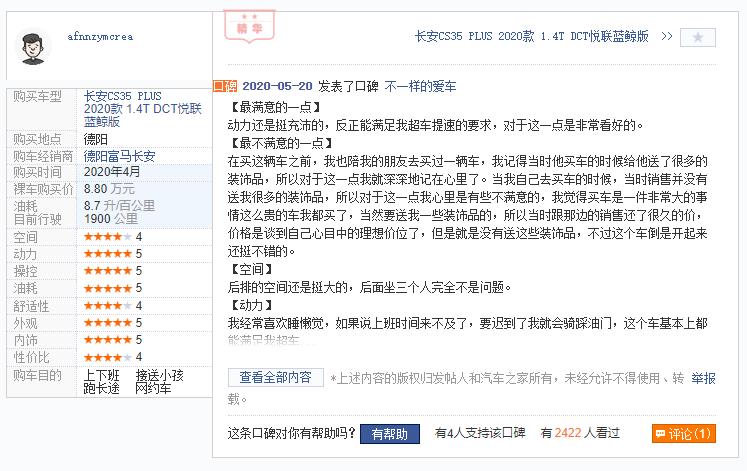The height and width of the screenshot is (471, 747).
Task: Click the date 2020-05-20
Action: [277, 86]
